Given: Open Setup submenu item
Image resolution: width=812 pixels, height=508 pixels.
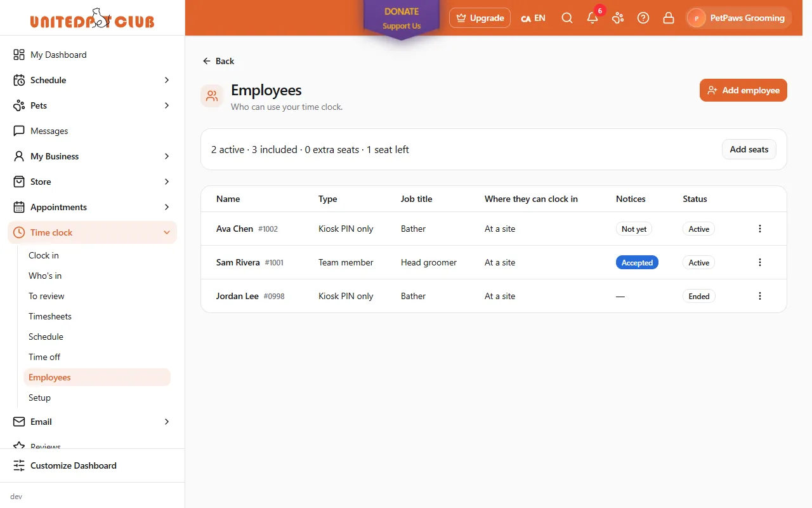Looking at the screenshot, I should click(97, 398).
